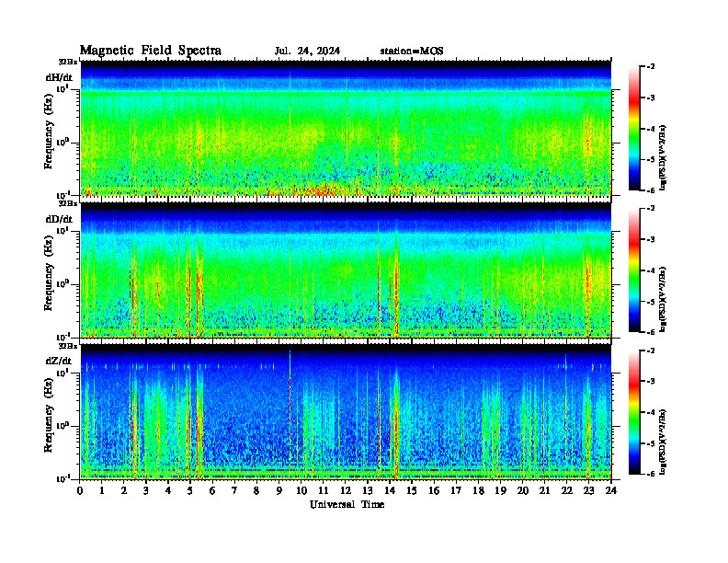Click the log PSD legend label beside dH/dt colorbar
This screenshot has width=728, height=563.
click(x=664, y=157)
